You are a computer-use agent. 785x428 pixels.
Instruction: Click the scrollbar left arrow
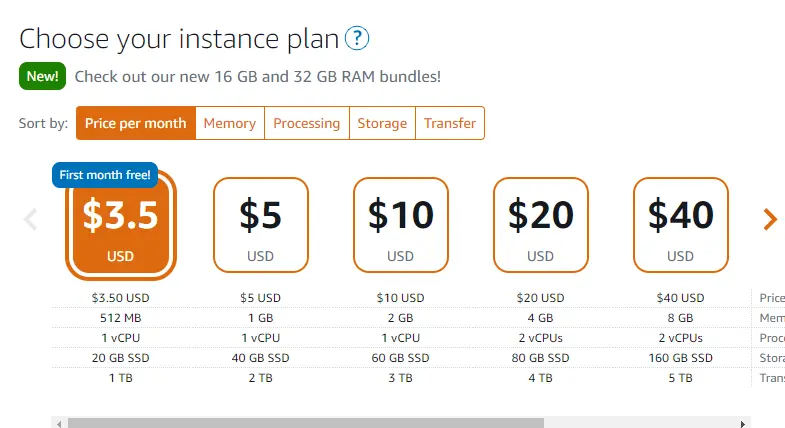59,423
